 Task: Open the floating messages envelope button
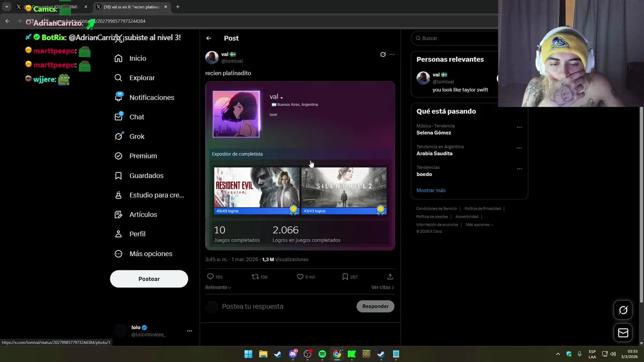[623, 333]
